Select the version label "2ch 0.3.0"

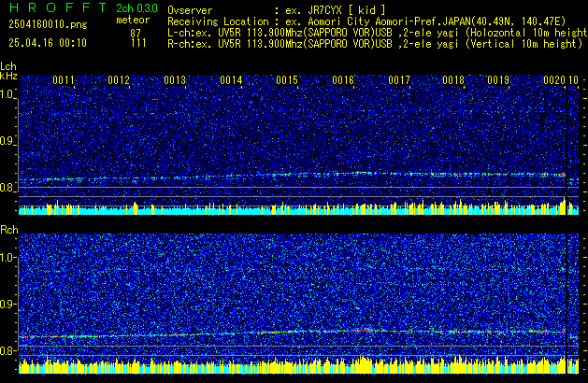click(136, 8)
